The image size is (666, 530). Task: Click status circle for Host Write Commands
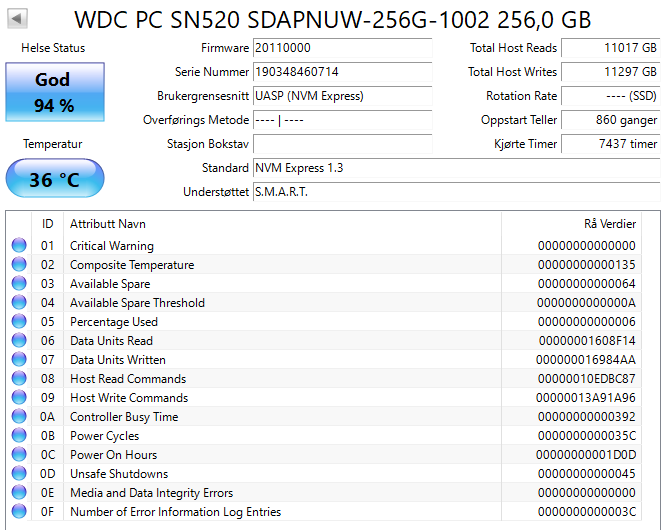[19, 397]
